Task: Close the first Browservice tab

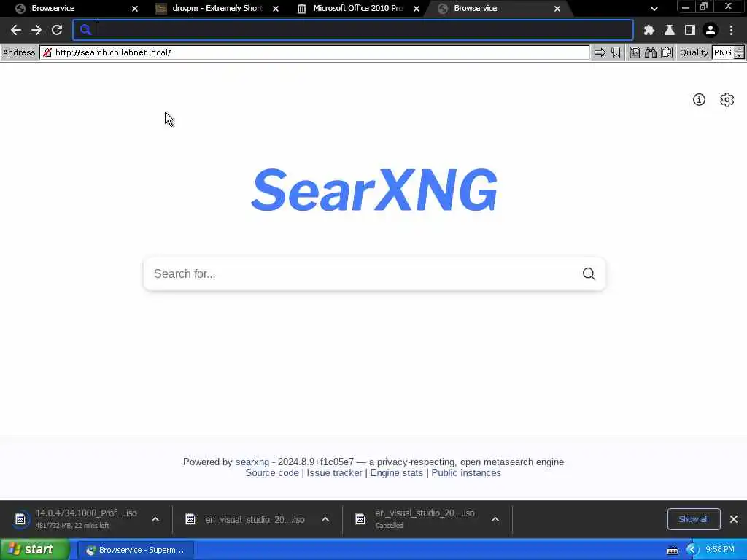Action: (x=135, y=9)
